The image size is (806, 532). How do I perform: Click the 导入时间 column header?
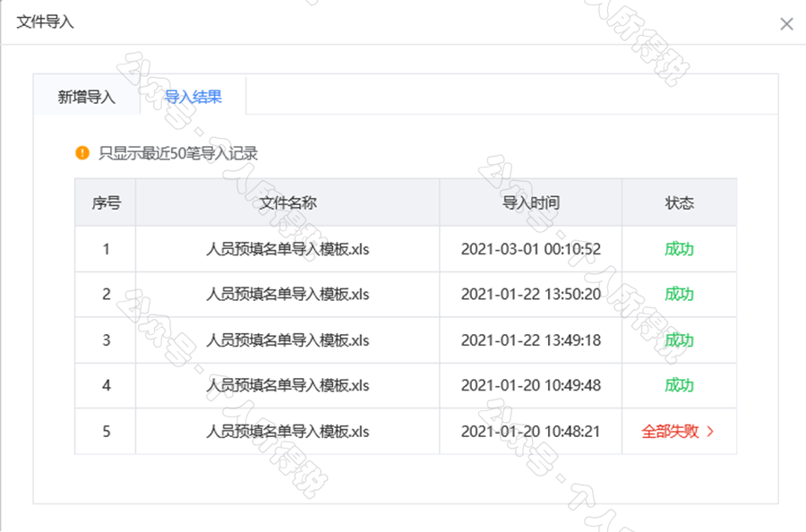point(531,202)
